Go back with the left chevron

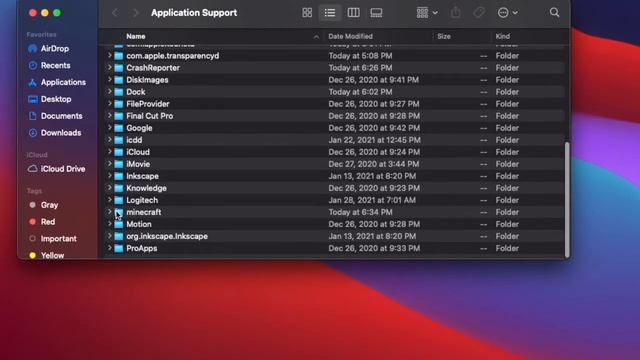(116, 13)
